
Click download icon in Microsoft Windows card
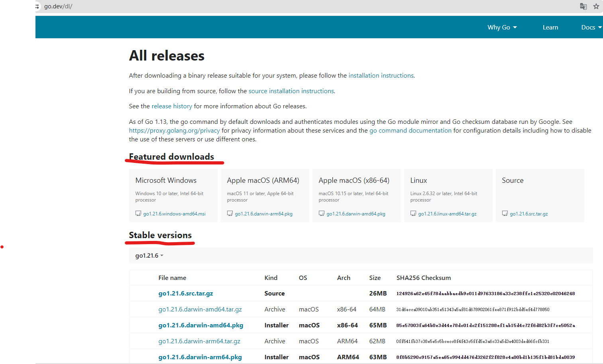pos(138,213)
